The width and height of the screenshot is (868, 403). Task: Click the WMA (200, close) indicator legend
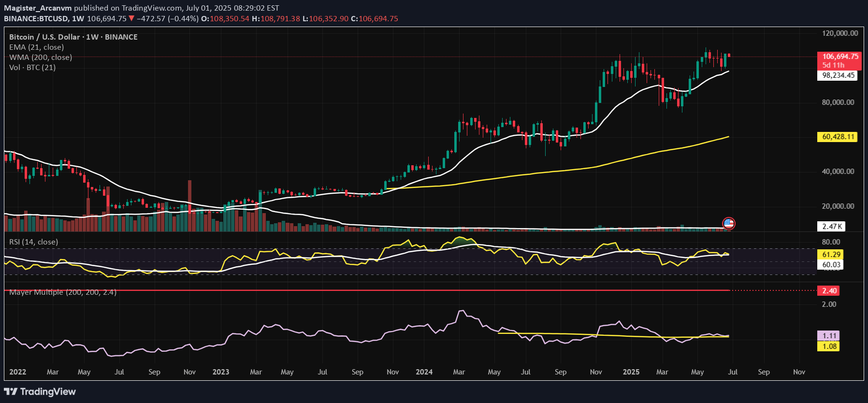pyautogui.click(x=41, y=58)
